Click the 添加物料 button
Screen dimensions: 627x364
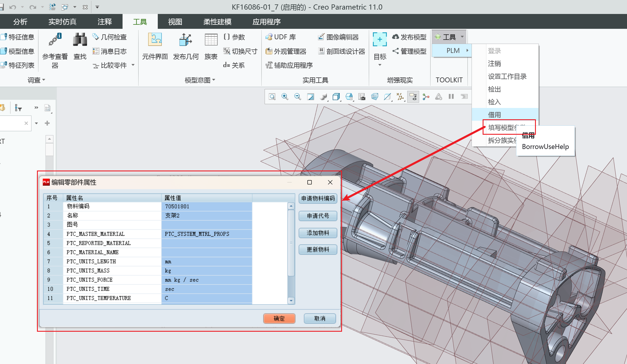(x=318, y=233)
